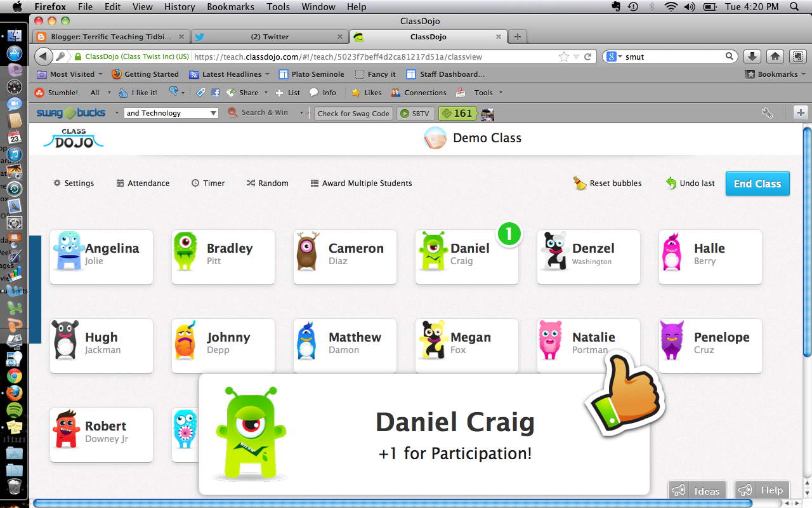Viewport: 812px width, 508px height.
Task: Click Check for Swag Code
Action: click(x=353, y=113)
